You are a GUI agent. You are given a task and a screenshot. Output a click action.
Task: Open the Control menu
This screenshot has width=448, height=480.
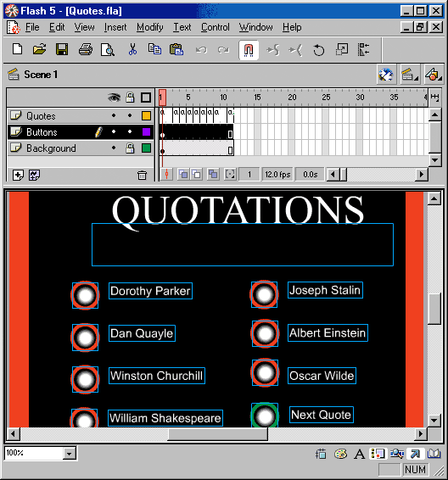215,27
